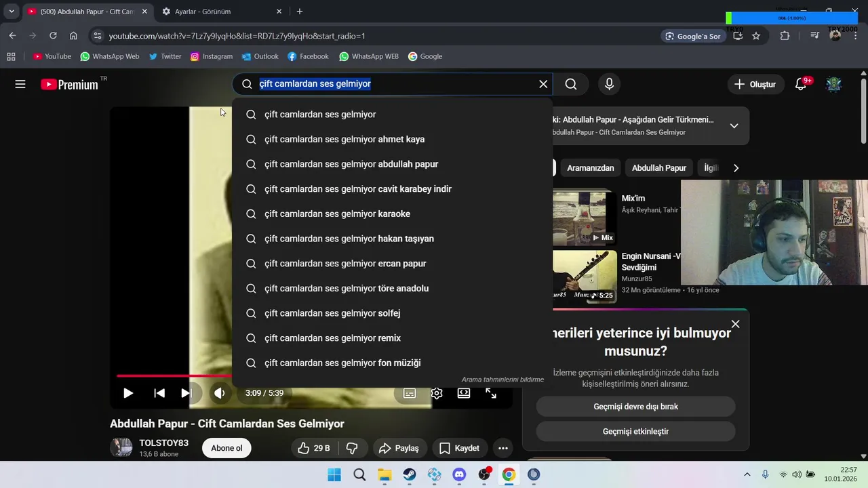The image size is (868, 488).
Task: Switch to 'Ayarlar - Görünüm' tab
Action: [222, 12]
